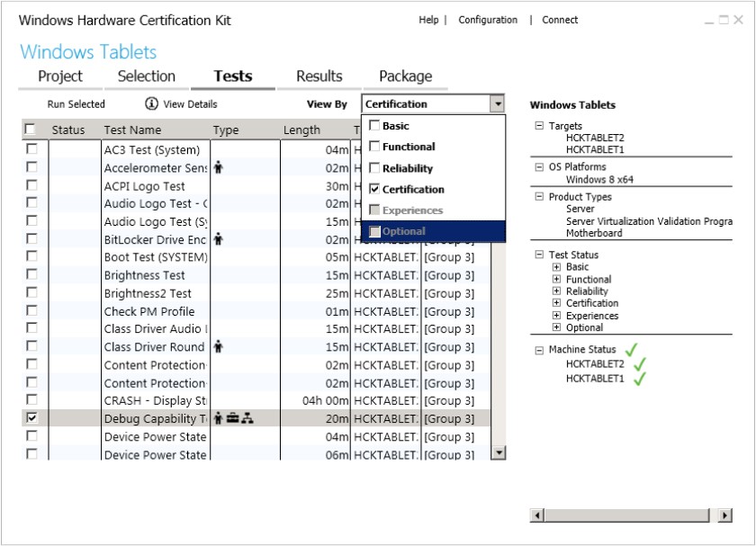Click the person icon on BitLocker Drive Encryption row
The height and width of the screenshot is (546, 756).
click(x=217, y=239)
